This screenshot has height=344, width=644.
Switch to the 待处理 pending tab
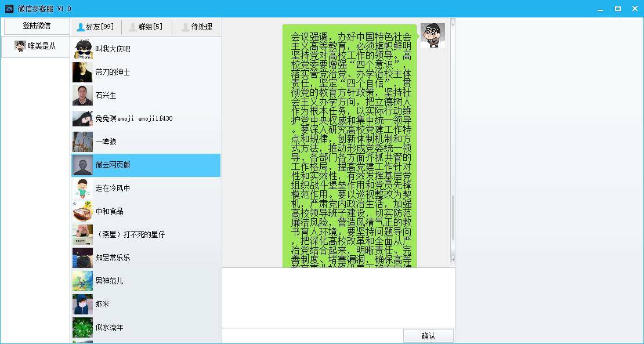click(197, 27)
